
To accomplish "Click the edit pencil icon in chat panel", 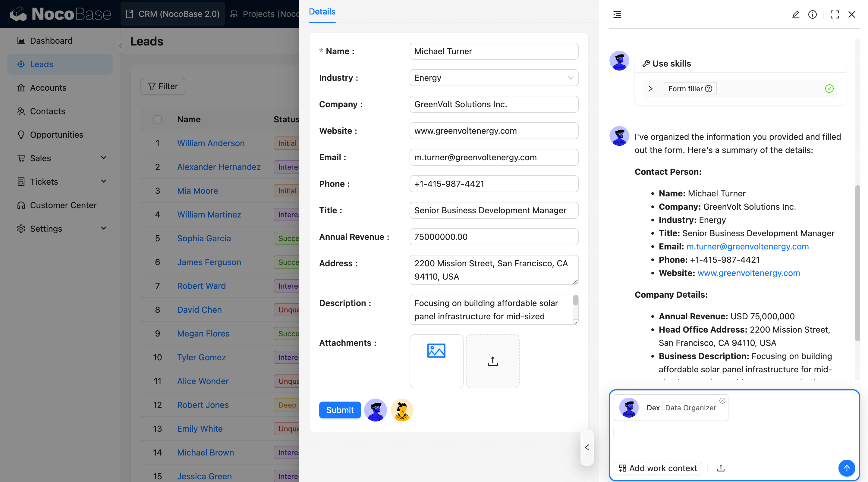I will [795, 14].
